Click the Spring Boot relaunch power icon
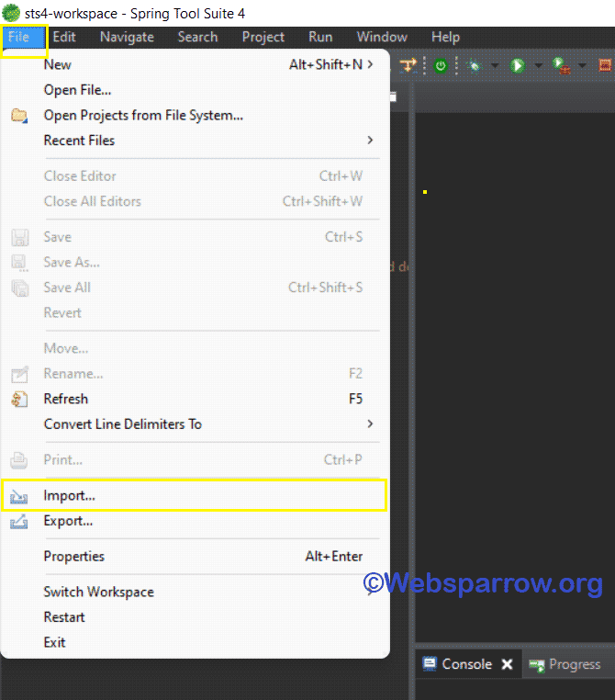The width and height of the screenshot is (615, 700). (x=441, y=65)
